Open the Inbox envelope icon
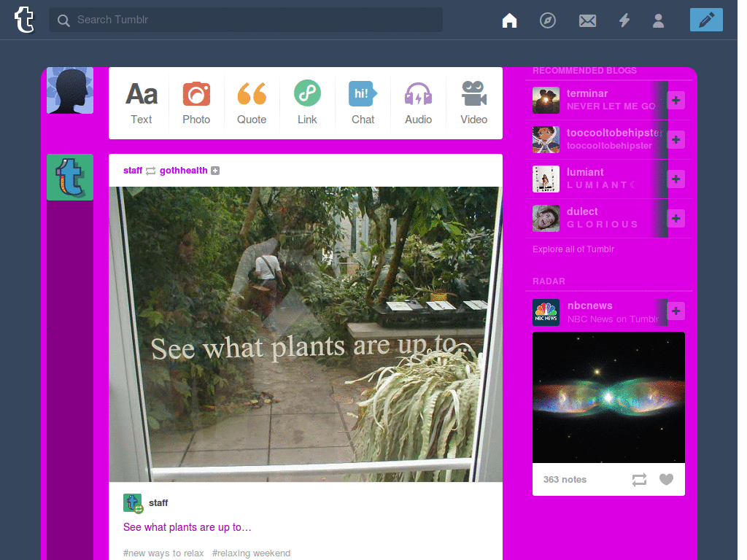The image size is (747, 560). tap(587, 20)
